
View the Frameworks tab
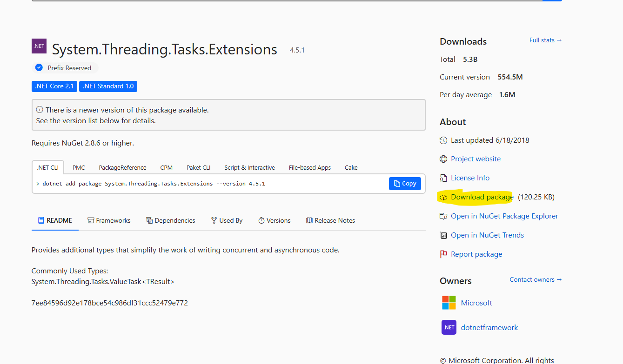point(109,221)
